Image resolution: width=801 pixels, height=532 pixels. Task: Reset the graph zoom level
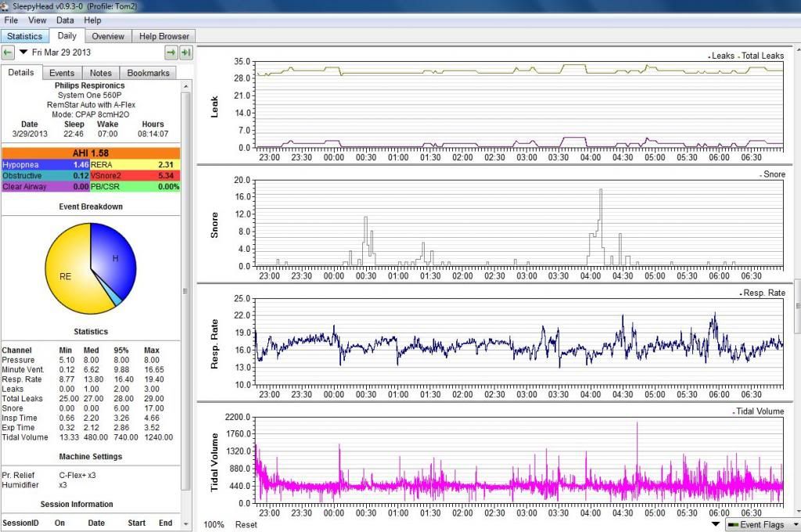point(246,524)
